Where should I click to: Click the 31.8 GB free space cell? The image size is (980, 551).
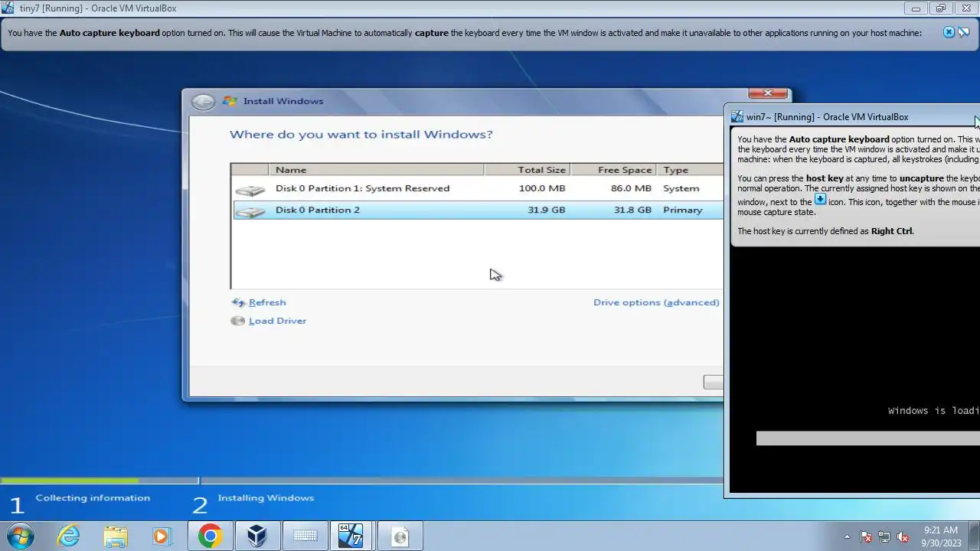(632, 210)
